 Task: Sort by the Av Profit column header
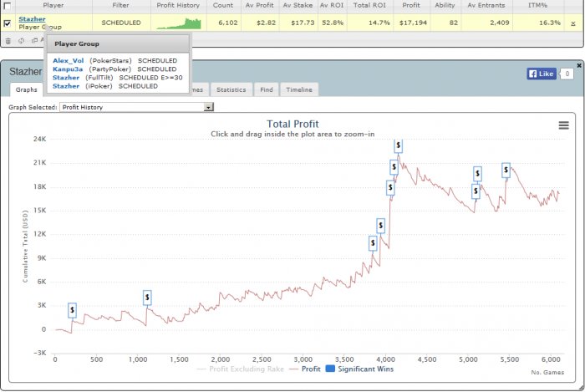tap(260, 5)
